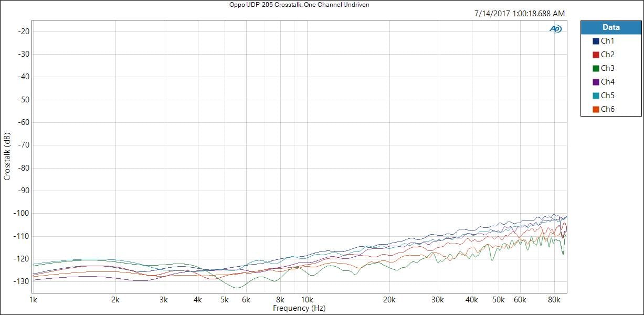This screenshot has width=644, height=315.
Task: Click the 7/14/2017 timestamp text
Action: point(519,14)
